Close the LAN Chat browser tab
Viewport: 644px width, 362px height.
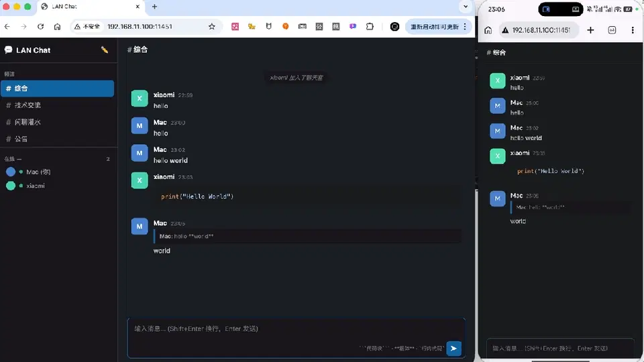coord(138,7)
